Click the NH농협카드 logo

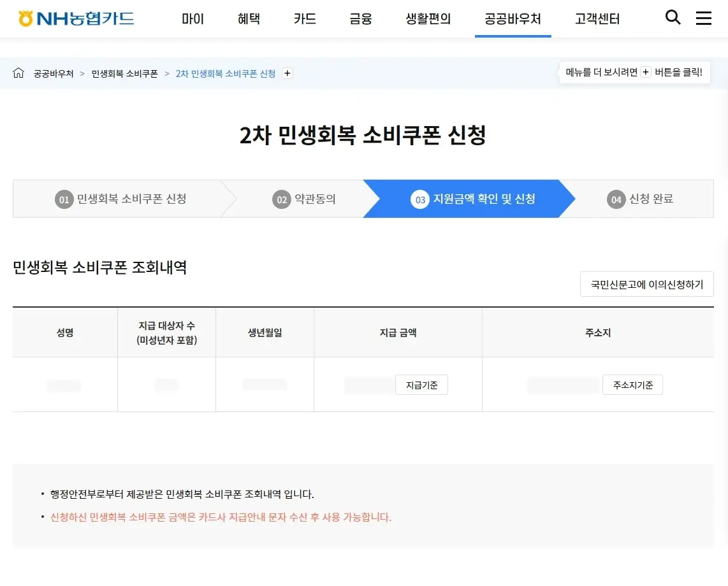coord(75,18)
